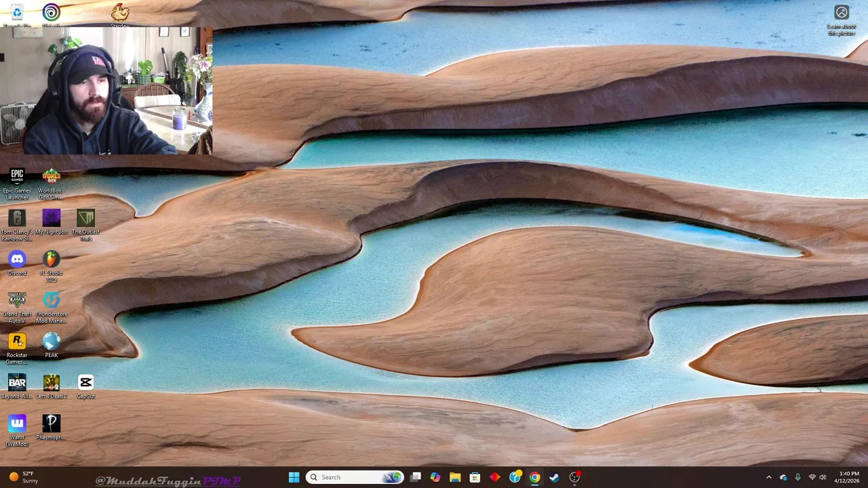This screenshot has width=868, height=488.
Task: Click Learn about this picture icon
Action: click(x=842, y=20)
